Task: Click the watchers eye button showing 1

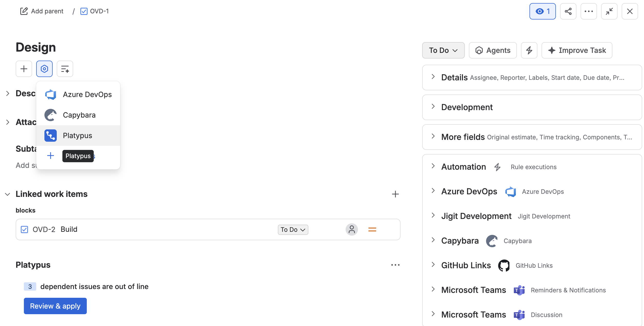Action: pos(542,11)
